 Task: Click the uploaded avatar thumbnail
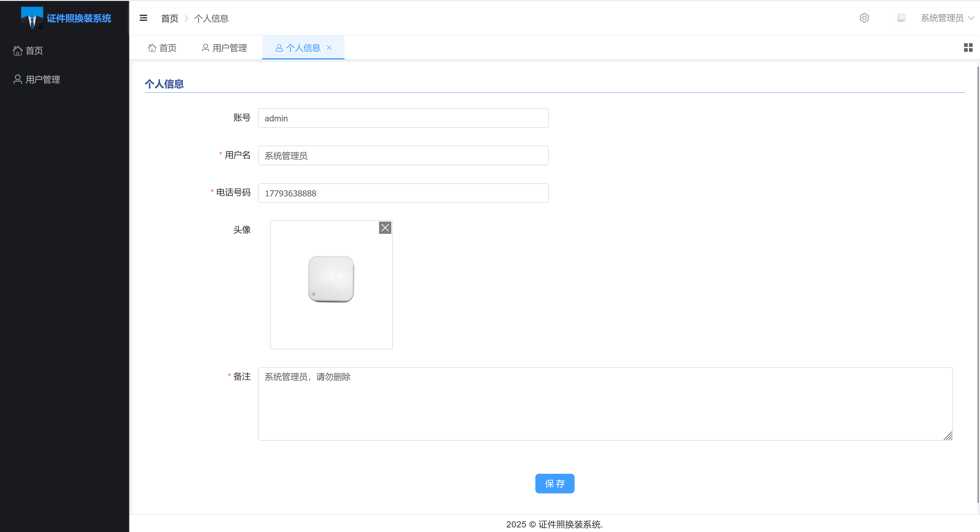tap(331, 279)
